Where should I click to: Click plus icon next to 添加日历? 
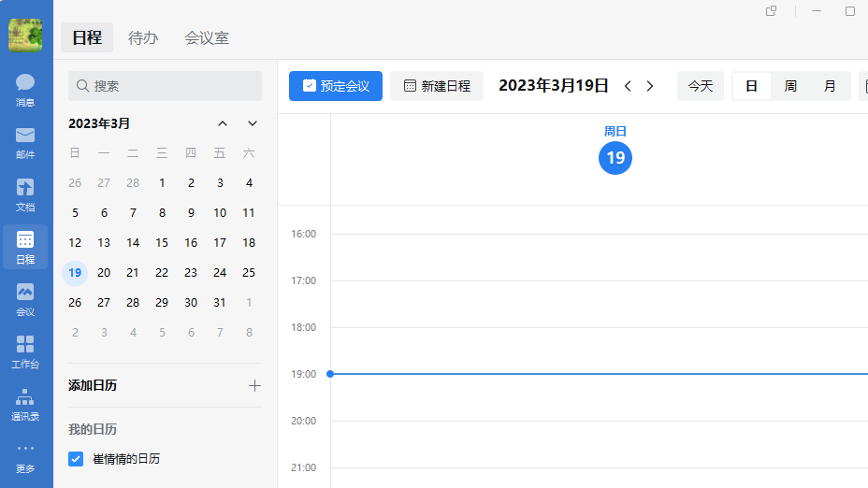(x=253, y=385)
